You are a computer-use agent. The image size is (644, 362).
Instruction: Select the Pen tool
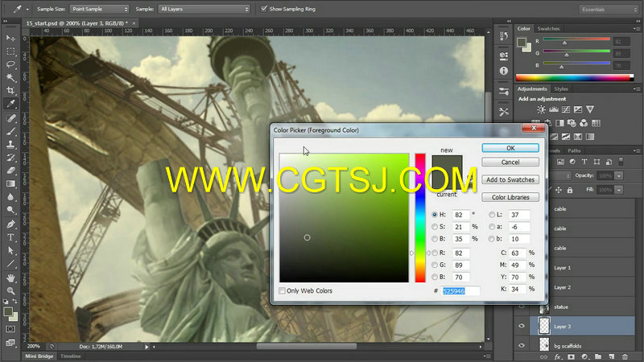[10, 224]
